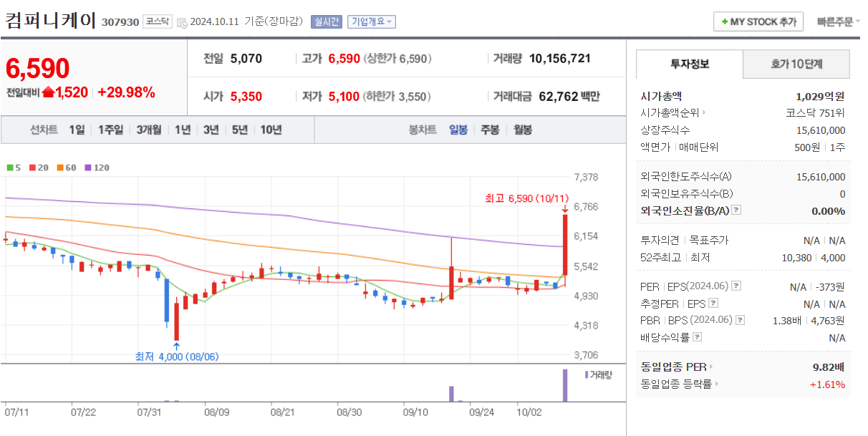Viewport: 868px width, 436px height.
Task: Click the 동일업종 등락률 value +1.61%
Action: (827, 384)
